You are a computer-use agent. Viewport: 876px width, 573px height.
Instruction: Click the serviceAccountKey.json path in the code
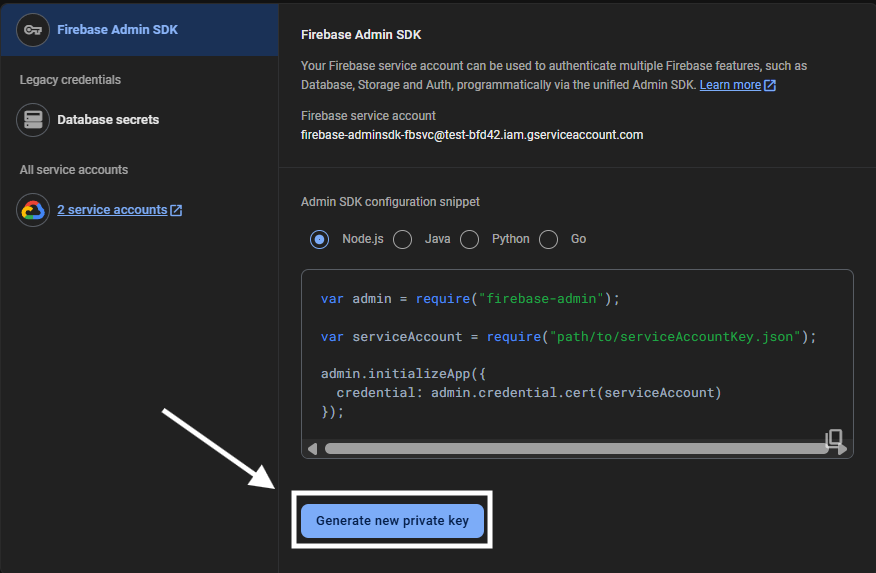[675, 337]
